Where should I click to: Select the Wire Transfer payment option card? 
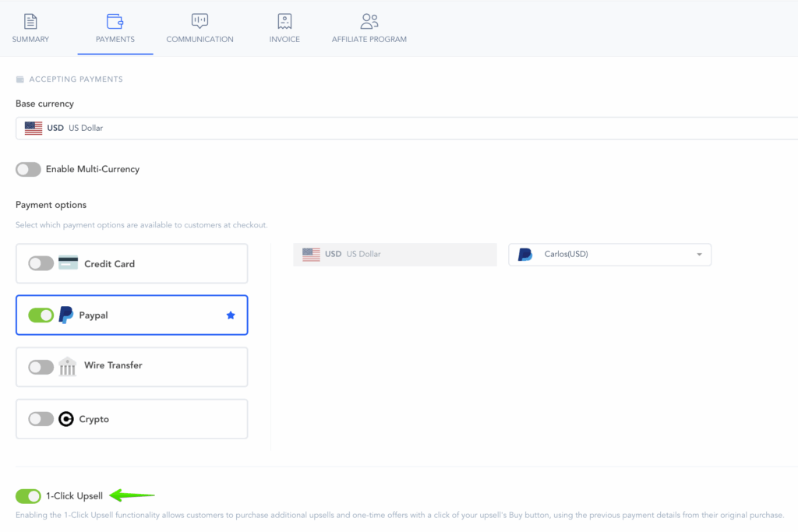156,366
